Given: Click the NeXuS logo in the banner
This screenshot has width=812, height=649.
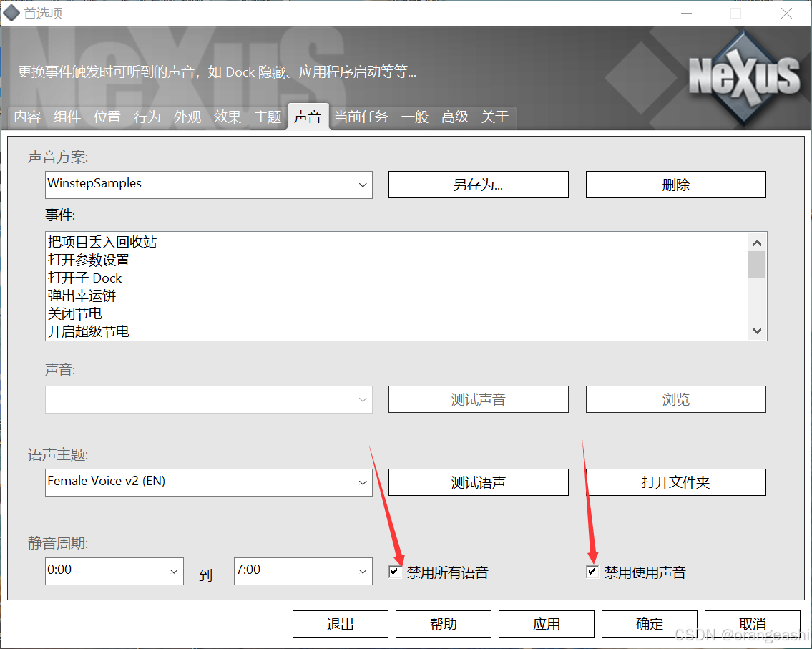Looking at the screenshot, I should point(744,77).
